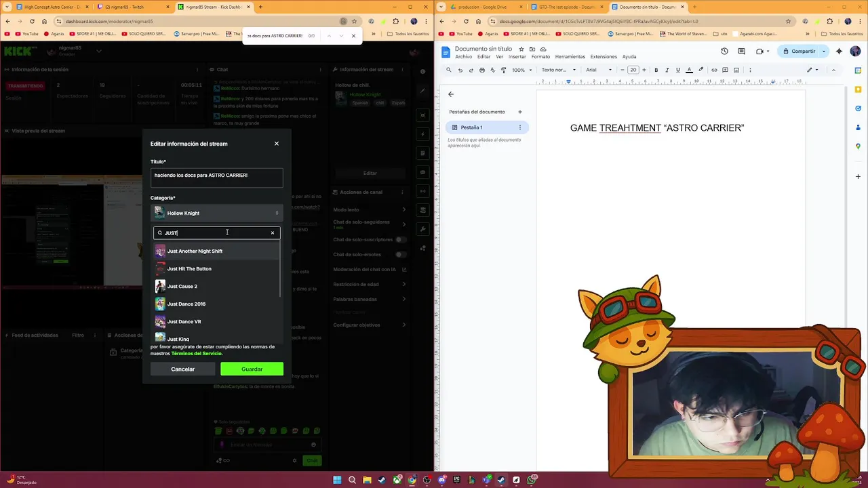Open WhatsApp from the taskbar
The image size is (868, 488).
(x=532, y=480)
